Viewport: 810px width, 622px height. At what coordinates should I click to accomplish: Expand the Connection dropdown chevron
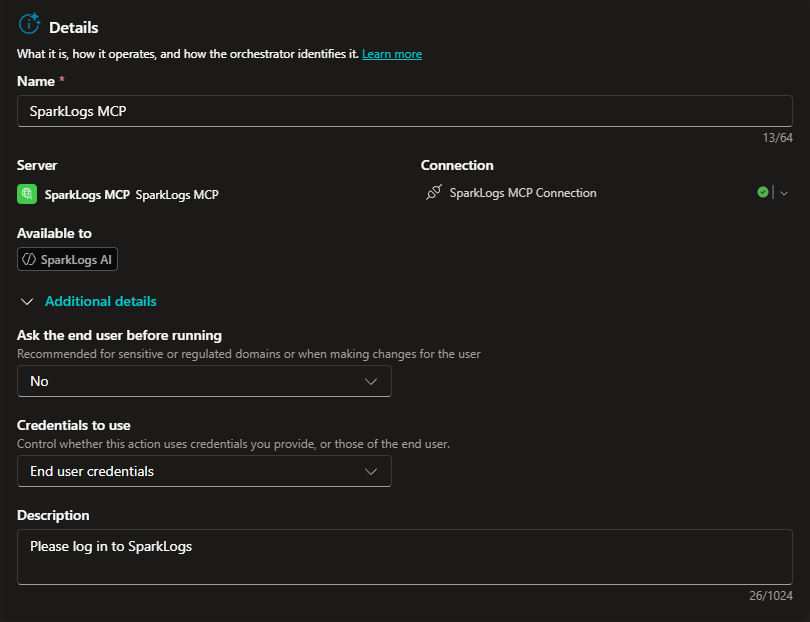point(784,193)
